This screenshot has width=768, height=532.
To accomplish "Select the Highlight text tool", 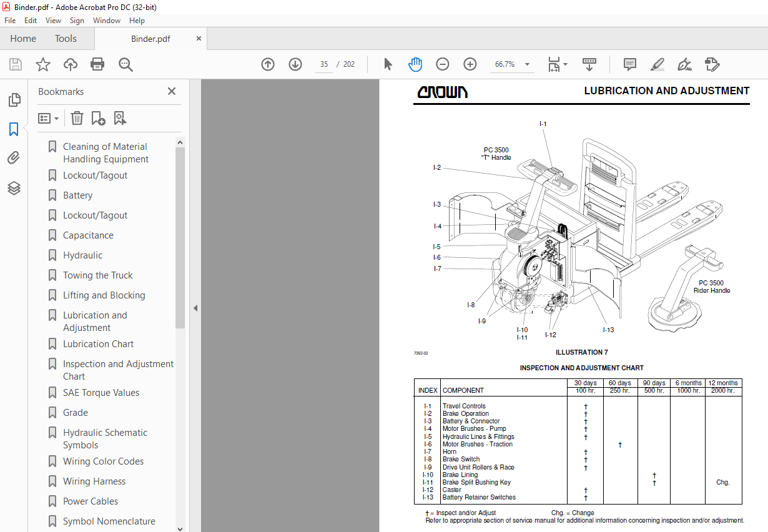I will click(657, 64).
